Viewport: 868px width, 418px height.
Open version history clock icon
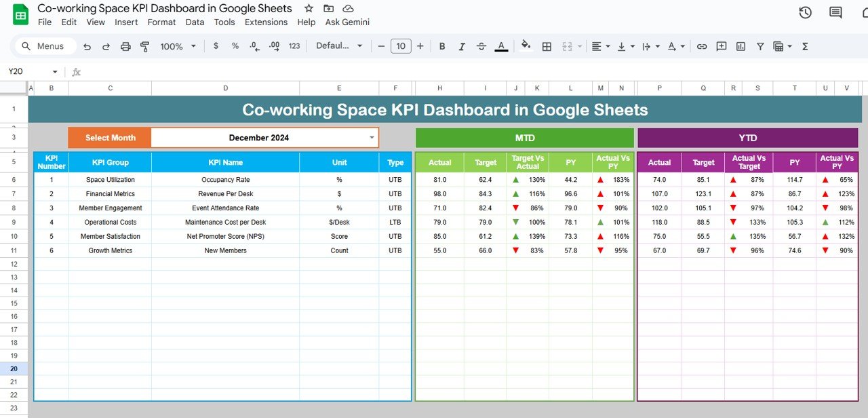805,12
